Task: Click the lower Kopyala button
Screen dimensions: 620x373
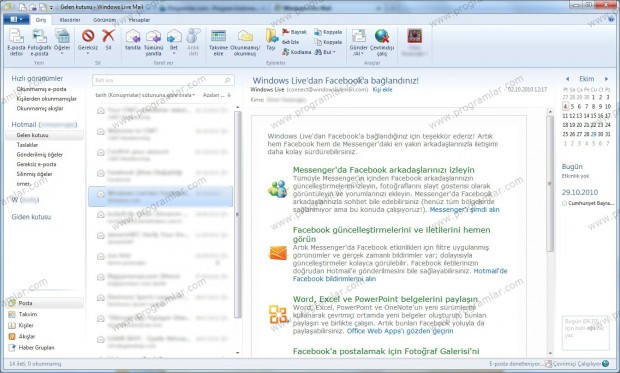Action: pos(328,42)
